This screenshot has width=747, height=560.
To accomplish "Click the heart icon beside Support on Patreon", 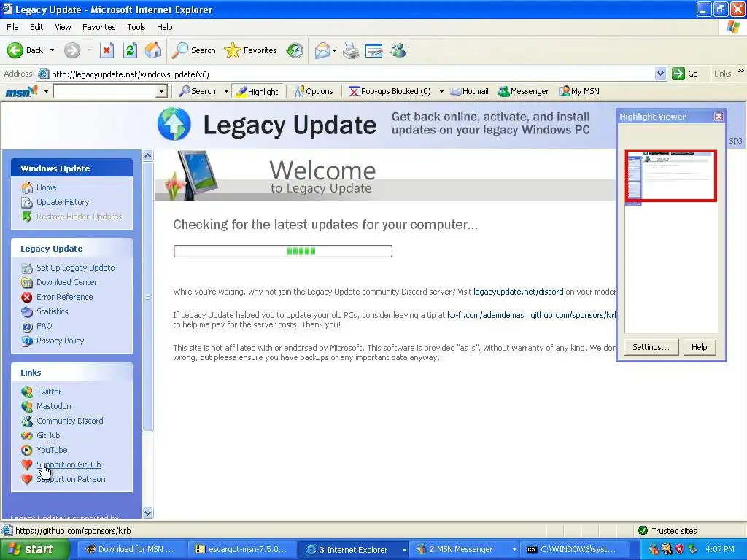I will tap(27, 479).
